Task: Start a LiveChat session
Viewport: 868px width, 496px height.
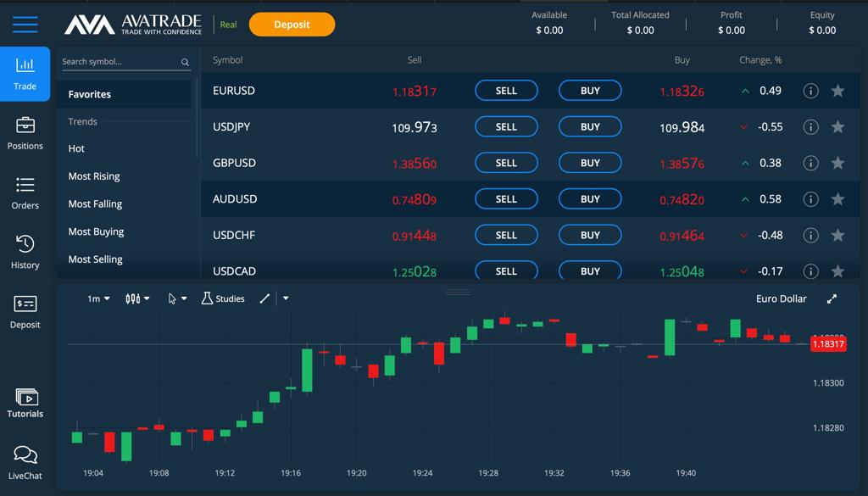Action: [x=25, y=463]
